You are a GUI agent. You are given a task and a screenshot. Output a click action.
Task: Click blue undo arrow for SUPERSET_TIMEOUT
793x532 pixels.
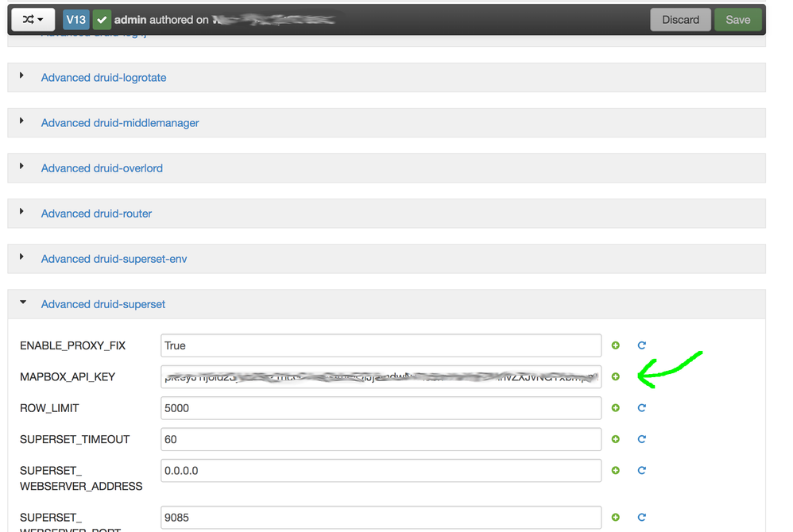tap(642, 439)
